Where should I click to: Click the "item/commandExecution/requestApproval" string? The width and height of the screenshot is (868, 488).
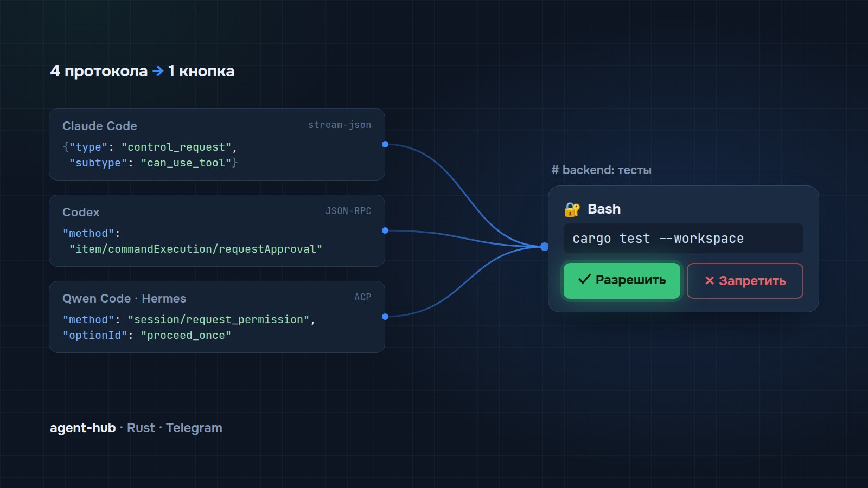click(196, 249)
